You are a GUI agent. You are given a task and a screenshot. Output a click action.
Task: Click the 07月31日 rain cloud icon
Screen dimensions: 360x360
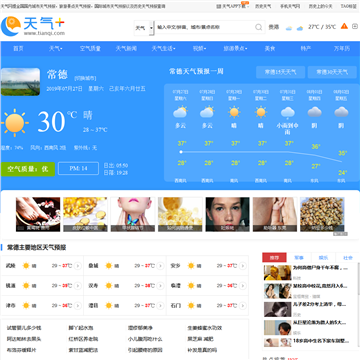287,112
